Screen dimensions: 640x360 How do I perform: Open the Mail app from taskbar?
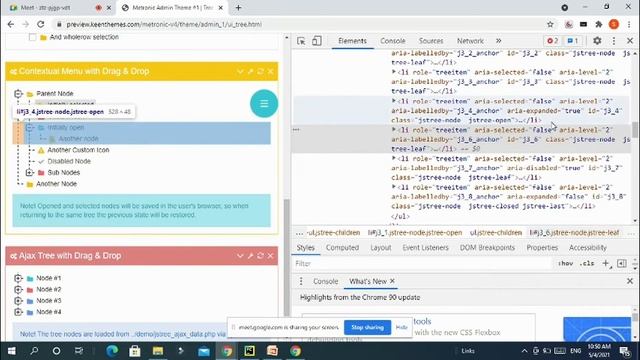[204, 351]
